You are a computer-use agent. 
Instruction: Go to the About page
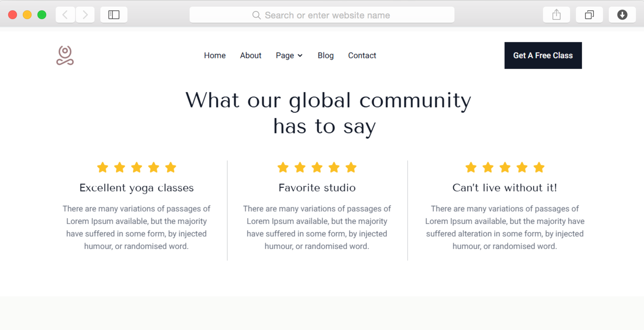pos(250,55)
